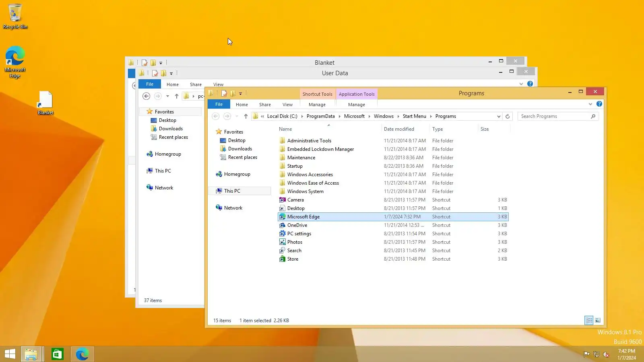This screenshot has width=644, height=362.
Task: Expand the chevron after ProgramData in address bar
Action: 339,116
